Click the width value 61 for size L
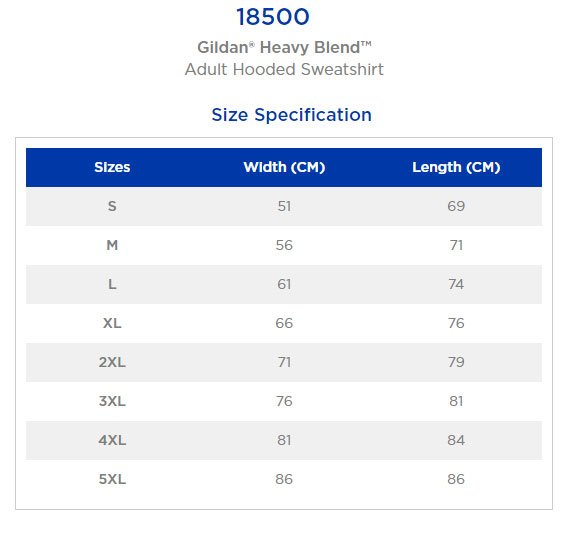 tap(284, 284)
